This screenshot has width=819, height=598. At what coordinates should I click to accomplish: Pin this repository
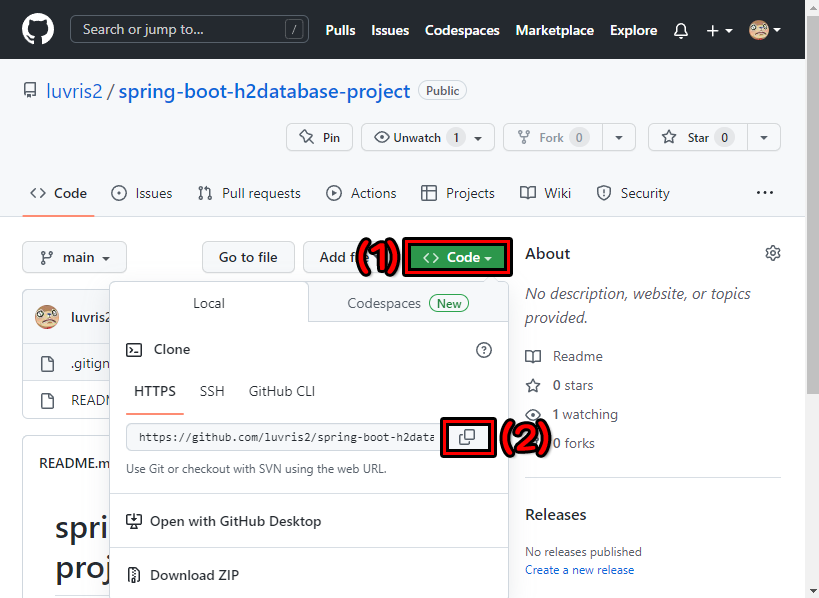point(319,137)
